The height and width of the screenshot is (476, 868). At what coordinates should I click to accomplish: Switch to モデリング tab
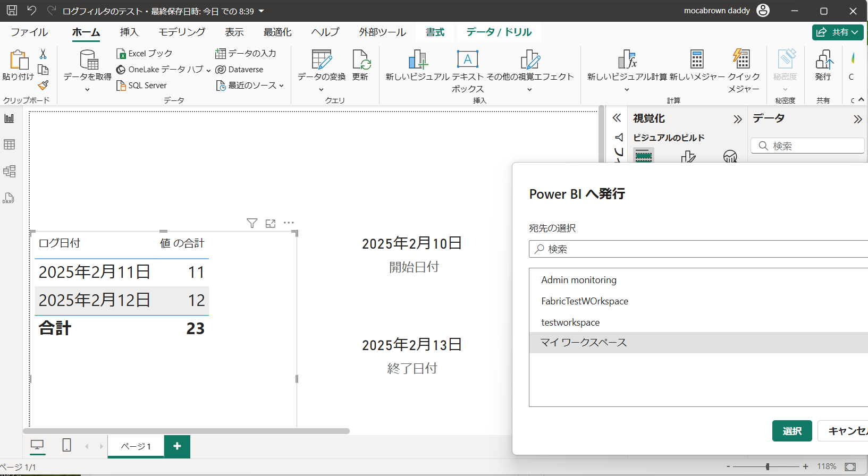tap(182, 32)
